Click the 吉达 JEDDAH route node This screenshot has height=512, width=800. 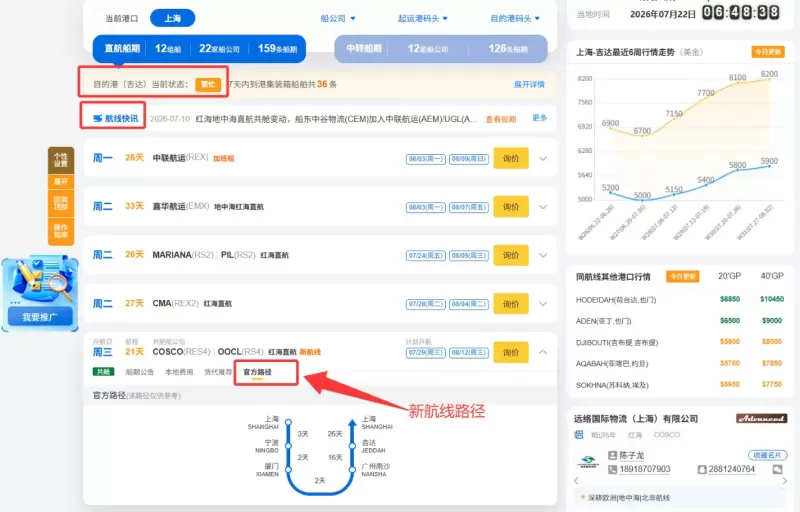tap(352, 446)
